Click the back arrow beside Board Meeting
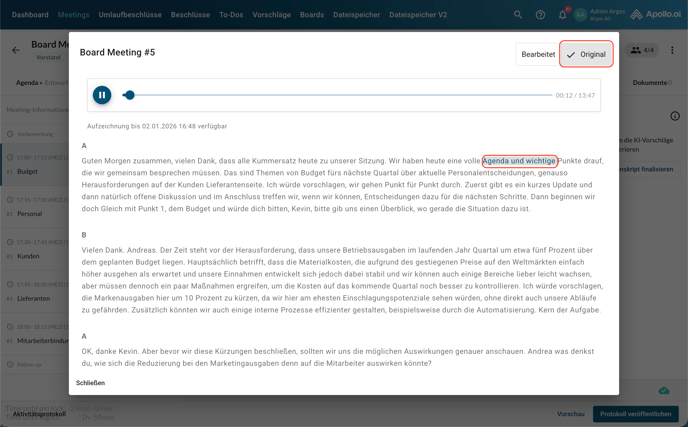 tap(16, 50)
